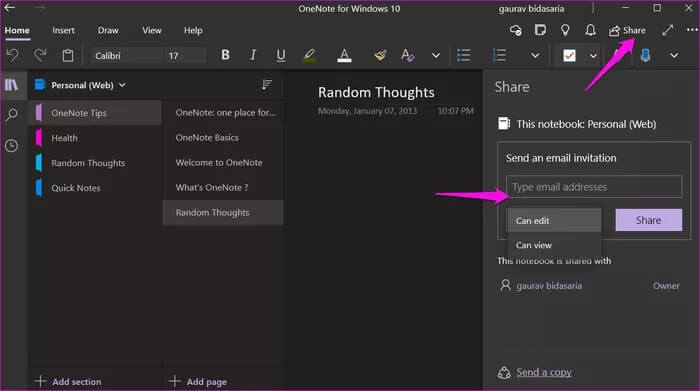
Task: Expand more font formatting options chevron
Action: pos(436,56)
